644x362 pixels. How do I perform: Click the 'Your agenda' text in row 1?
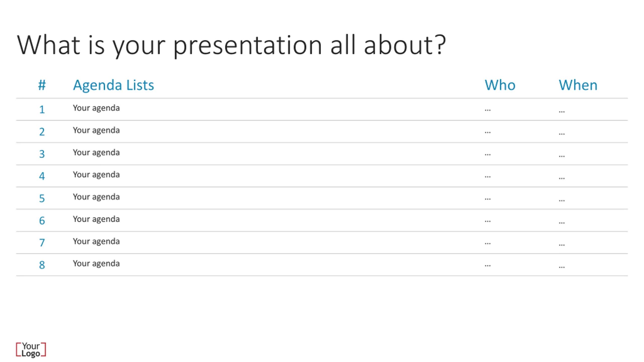pos(96,108)
